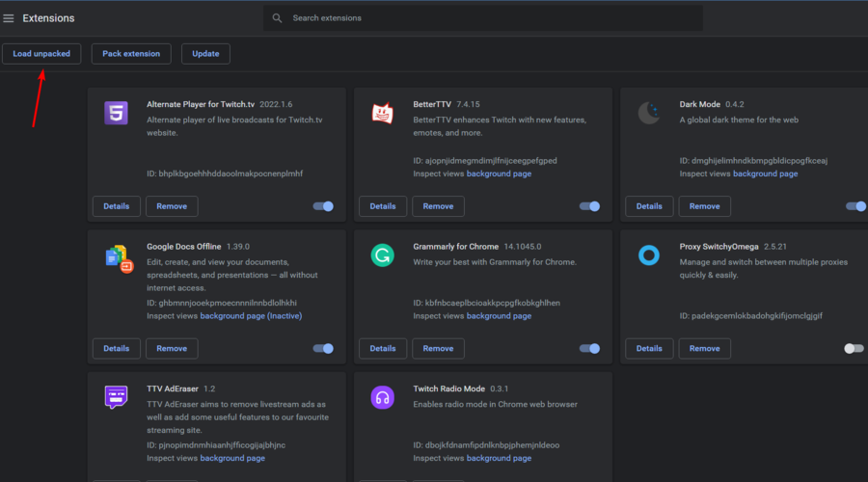868x482 pixels.
Task: Click the search magnifier icon
Action: (277, 18)
